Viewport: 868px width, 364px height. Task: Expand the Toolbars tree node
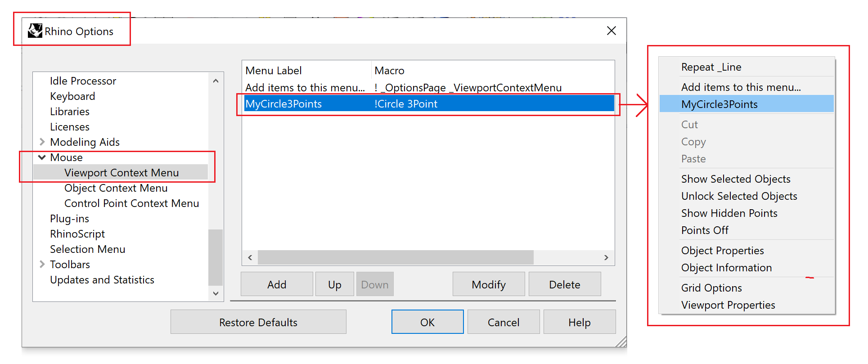pyautogui.click(x=42, y=265)
